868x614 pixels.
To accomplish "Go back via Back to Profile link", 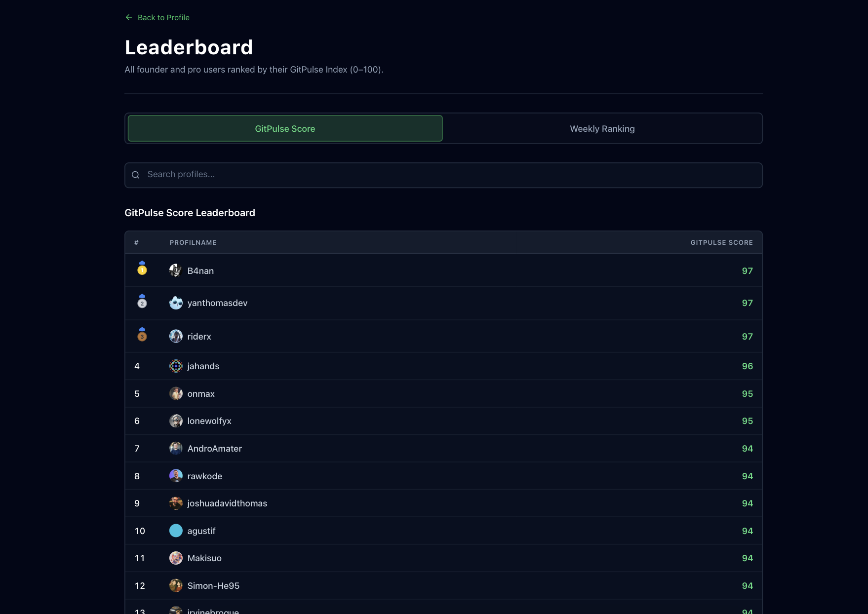I will click(163, 18).
